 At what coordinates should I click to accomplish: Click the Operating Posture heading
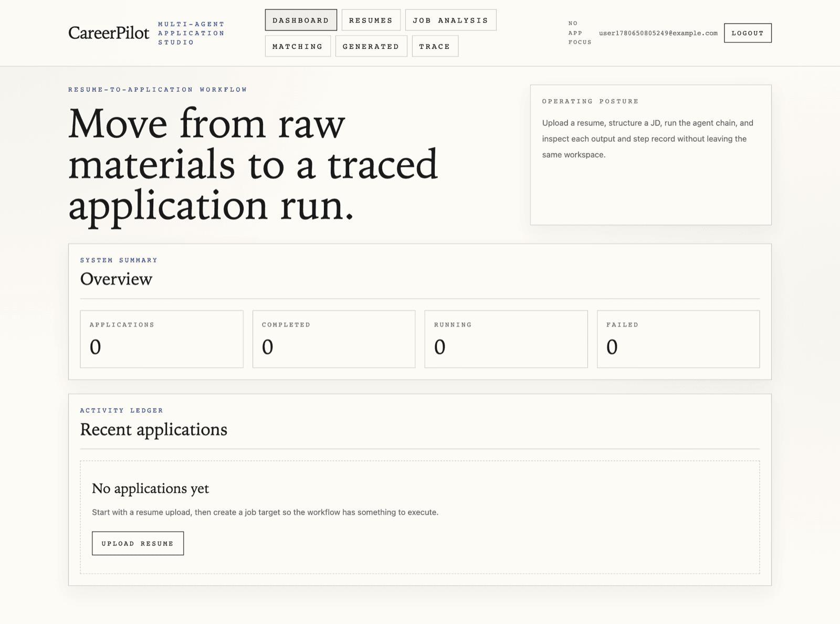click(x=590, y=101)
